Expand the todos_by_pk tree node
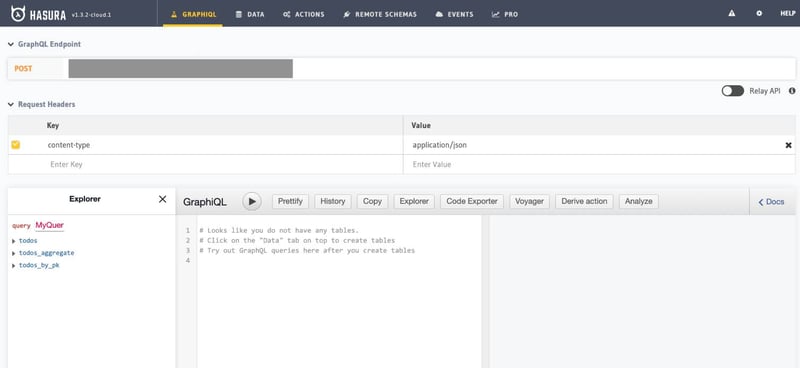This screenshot has height=368, width=800. pyautogui.click(x=13, y=266)
